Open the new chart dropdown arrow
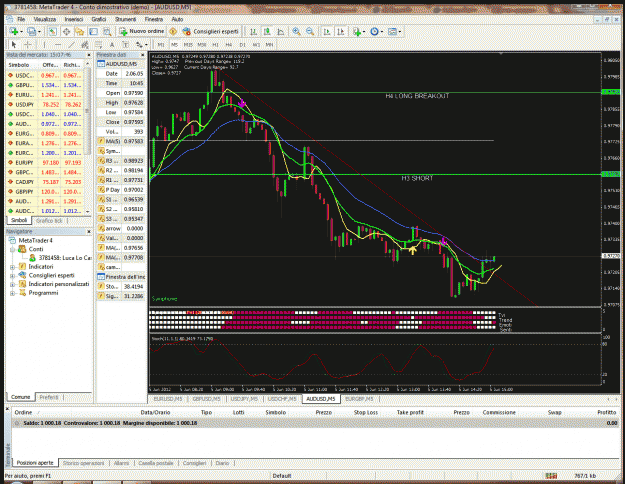Screen dimensions: 625x484 click(21, 31)
